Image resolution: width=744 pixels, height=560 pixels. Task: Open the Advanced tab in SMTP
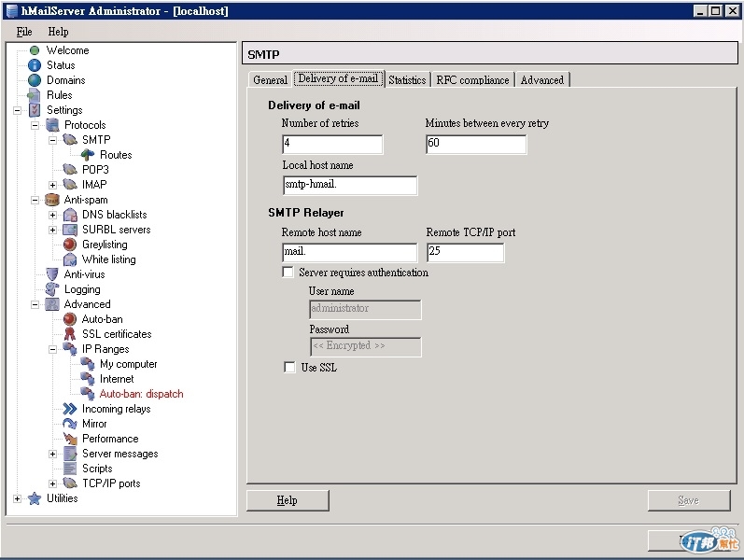coord(542,79)
